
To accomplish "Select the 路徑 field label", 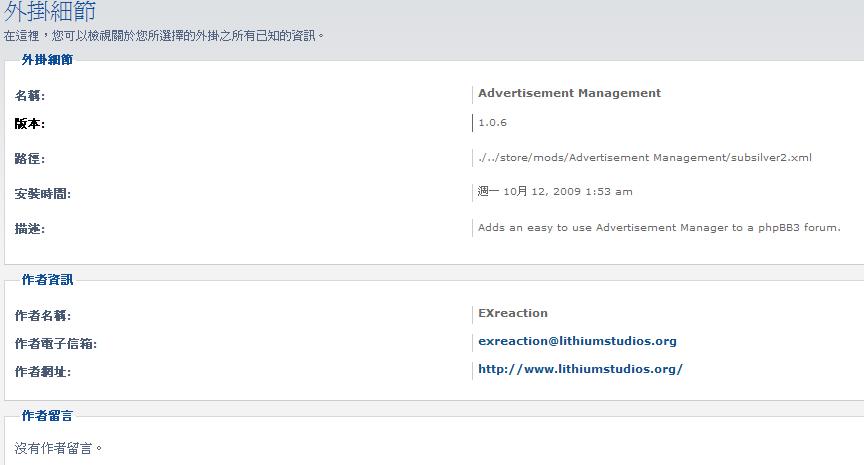I will (x=30, y=159).
